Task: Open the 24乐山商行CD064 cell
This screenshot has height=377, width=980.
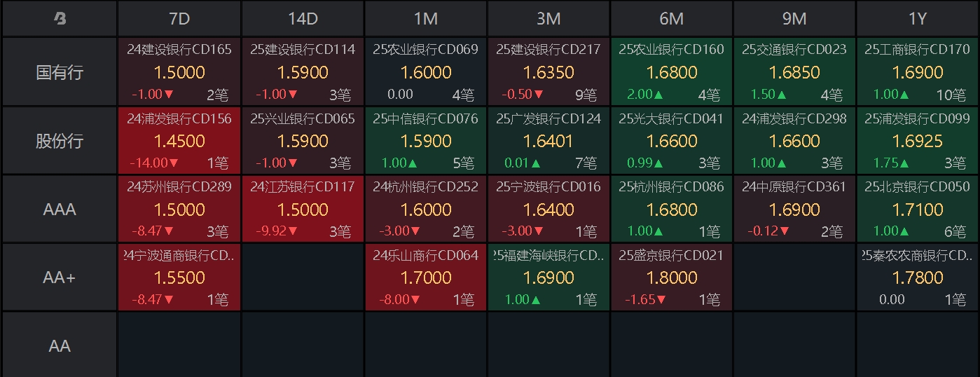Action: pos(426,277)
